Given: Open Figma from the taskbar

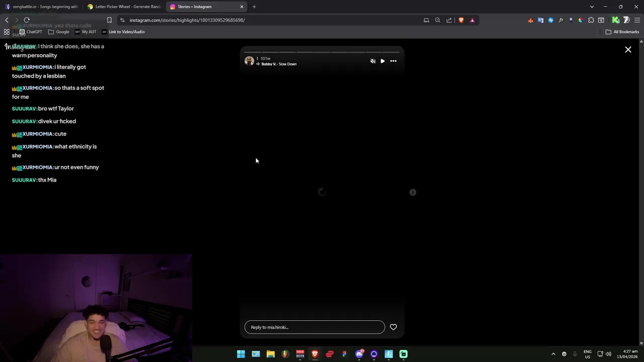Looking at the screenshot, I should pos(345,354).
